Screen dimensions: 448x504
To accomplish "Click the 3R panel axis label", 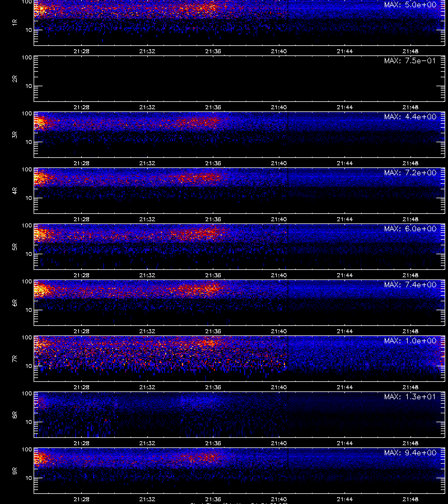I will click(15, 134).
